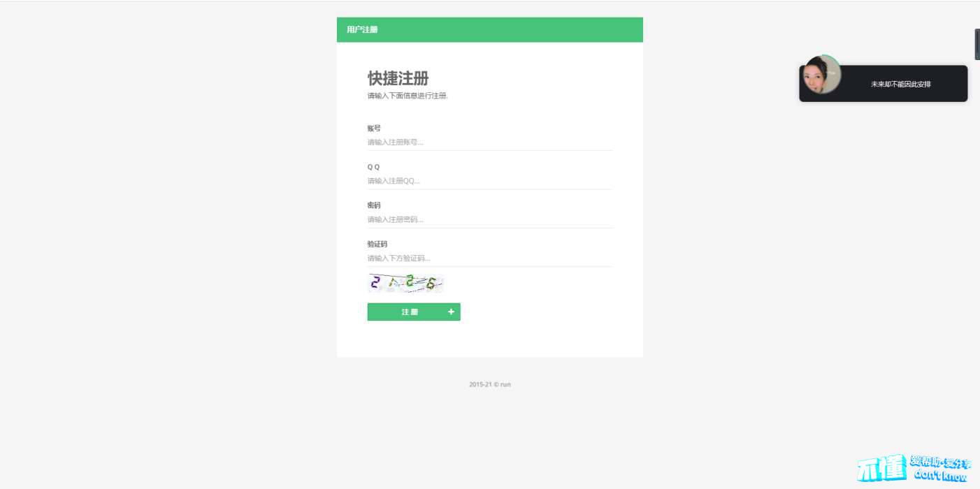
Task: Click the 账号 field label
Action: coord(374,129)
